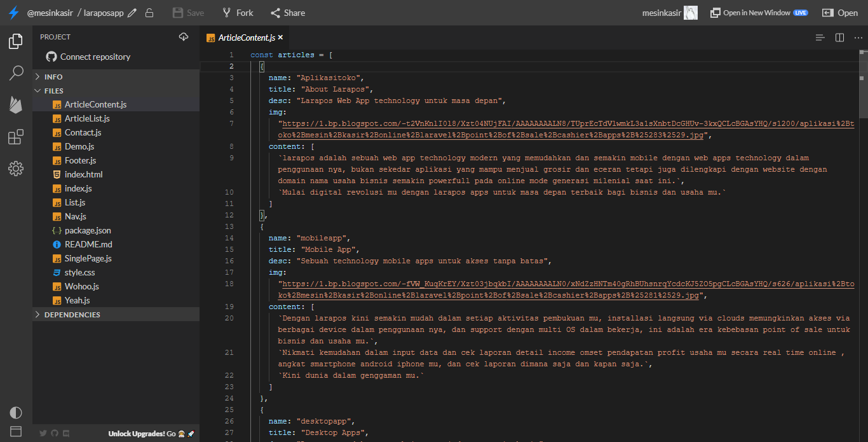Image resolution: width=868 pixels, height=442 pixels.
Task: Toggle the bottom panel layout icon
Action: 16,432
